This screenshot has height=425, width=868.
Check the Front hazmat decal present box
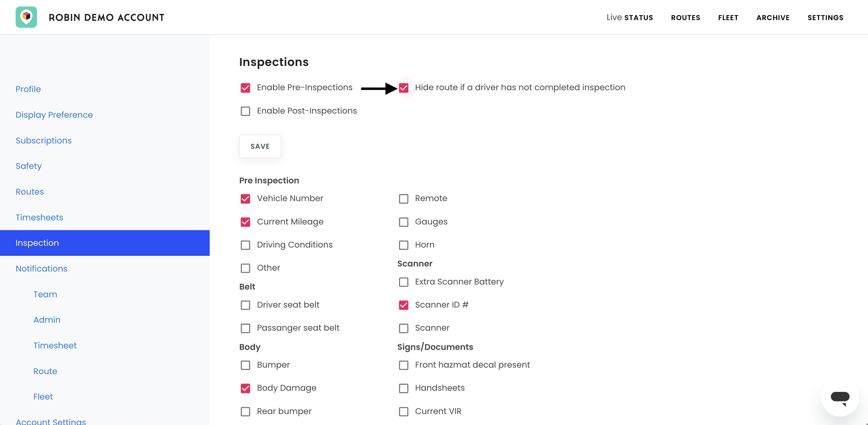(403, 365)
